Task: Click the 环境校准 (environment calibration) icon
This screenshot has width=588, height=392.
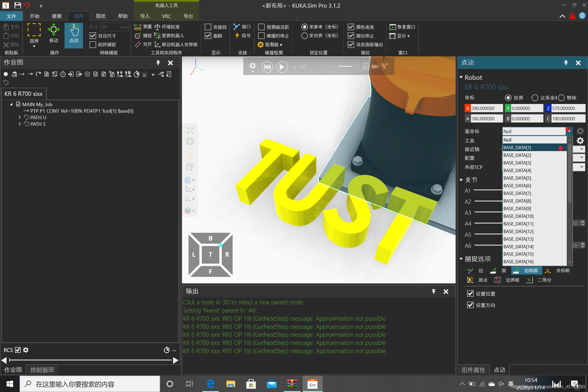Action: click(157, 27)
